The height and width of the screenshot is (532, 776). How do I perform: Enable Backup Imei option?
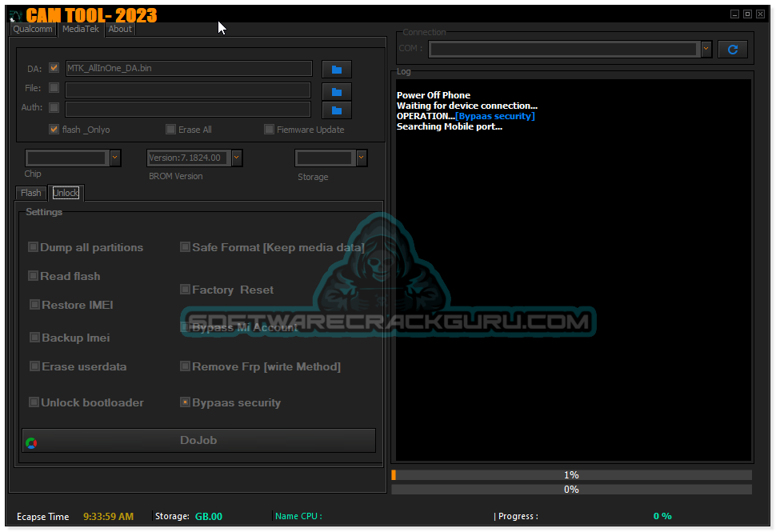point(34,337)
